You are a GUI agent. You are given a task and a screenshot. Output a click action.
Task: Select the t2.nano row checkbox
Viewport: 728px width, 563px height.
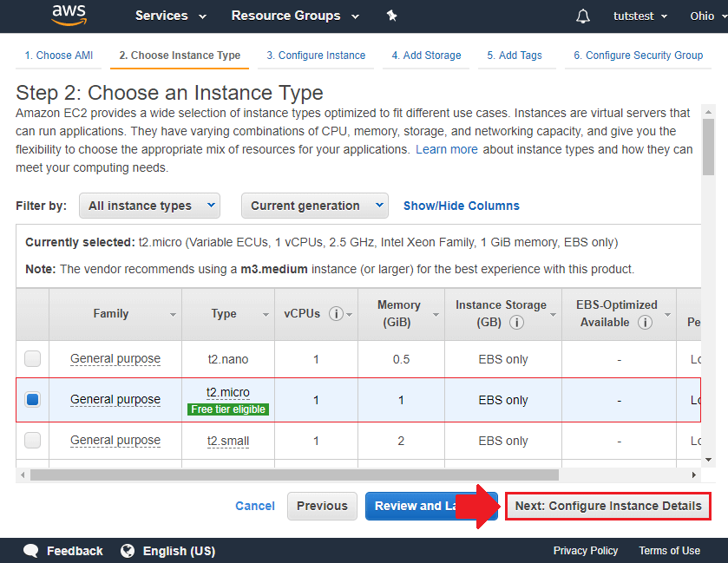(32, 359)
